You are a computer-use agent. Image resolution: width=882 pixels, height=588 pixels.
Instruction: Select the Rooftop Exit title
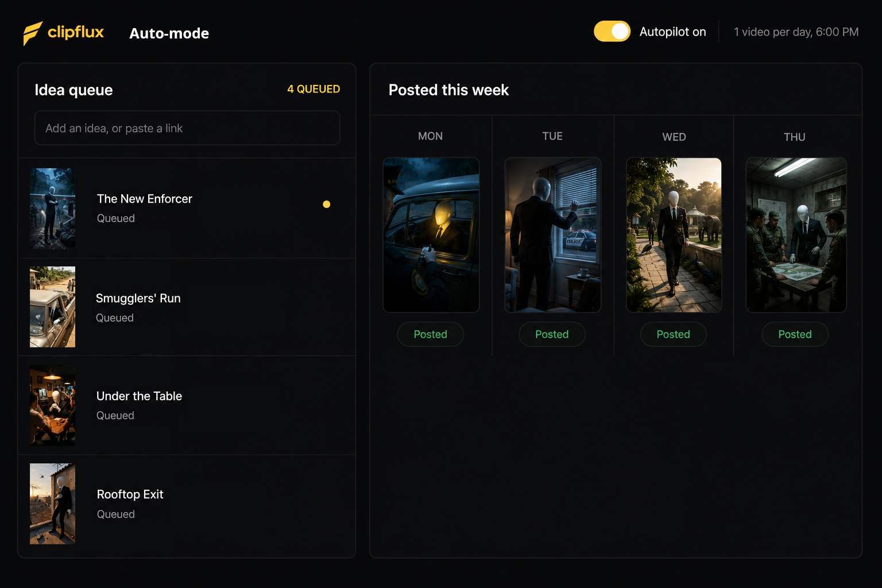pyautogui.click(x=130, y=494)
